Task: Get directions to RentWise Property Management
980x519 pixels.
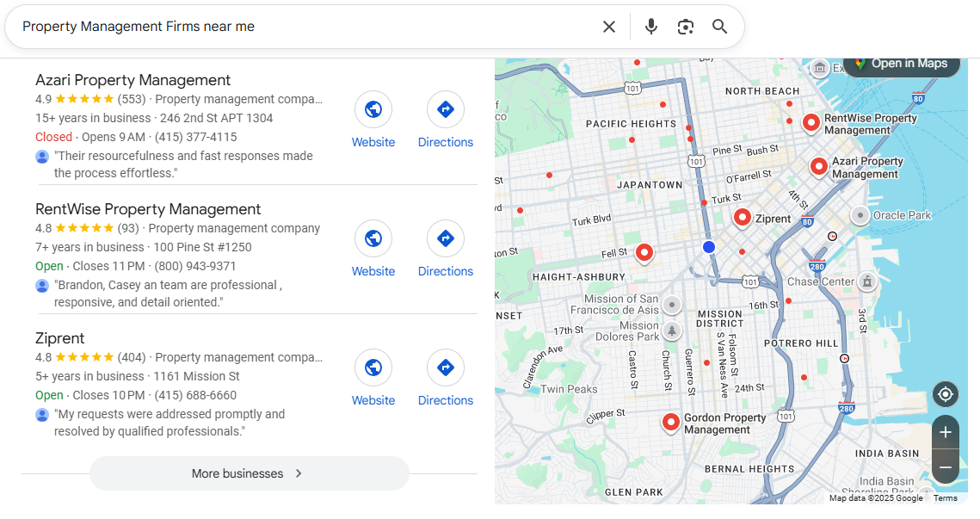Action: [446, 238]
